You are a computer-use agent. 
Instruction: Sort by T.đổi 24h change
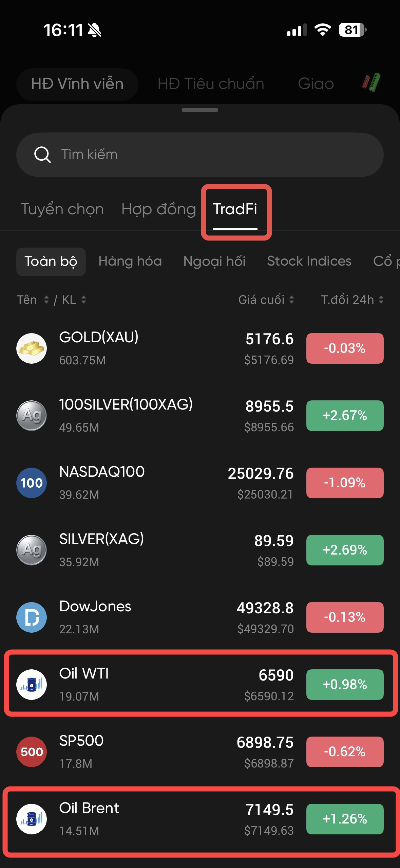352,300
